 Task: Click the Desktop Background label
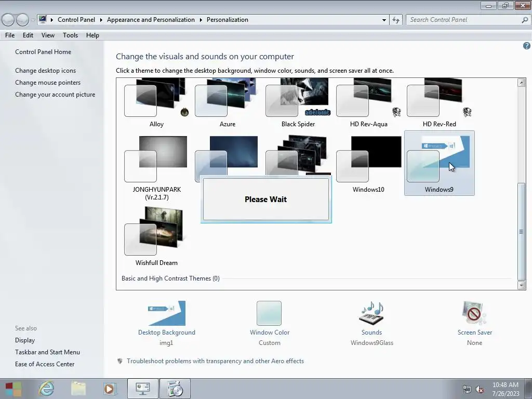[x=167, y=332]
